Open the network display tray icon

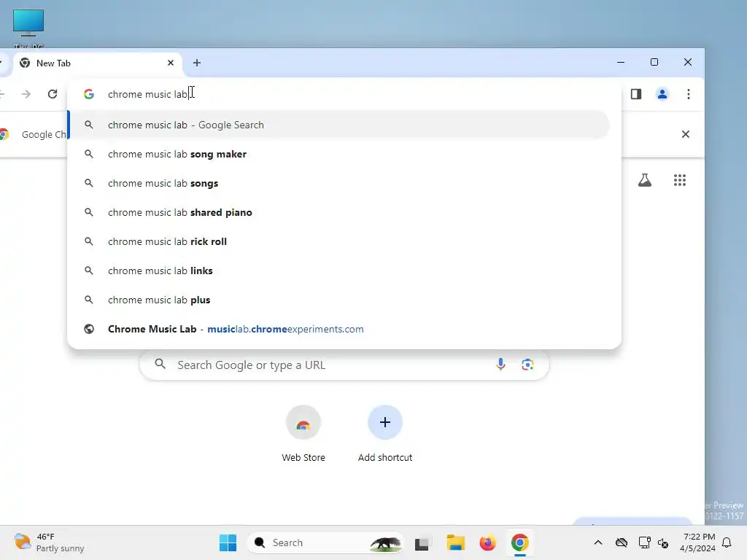click(645, 542)
